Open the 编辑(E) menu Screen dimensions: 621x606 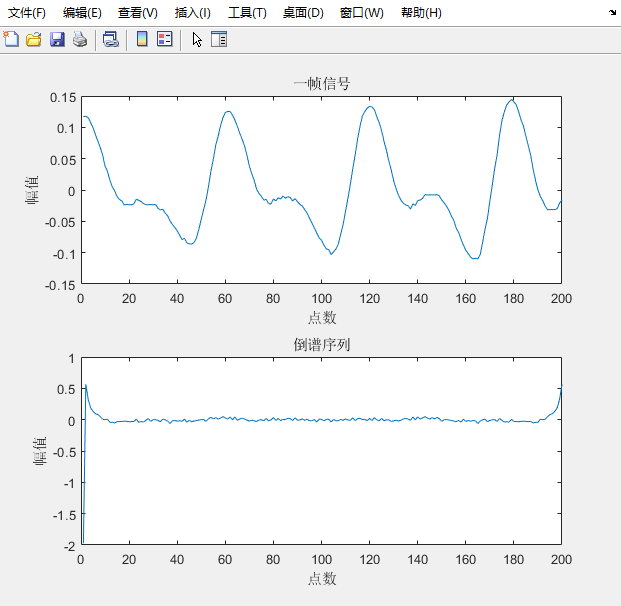click(x=82, y=13)
